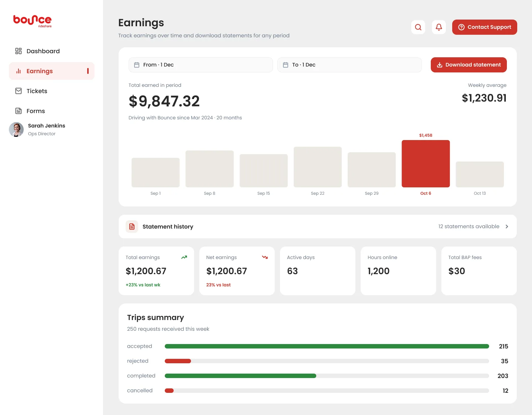Select the Sep 22 chart bar

pyautogui.click(x=318, y=167)
